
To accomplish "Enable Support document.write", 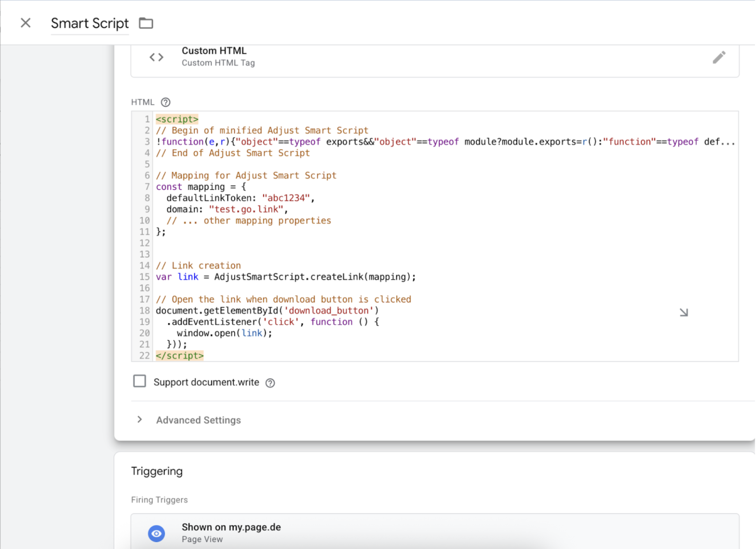I will tap(139, 381).
